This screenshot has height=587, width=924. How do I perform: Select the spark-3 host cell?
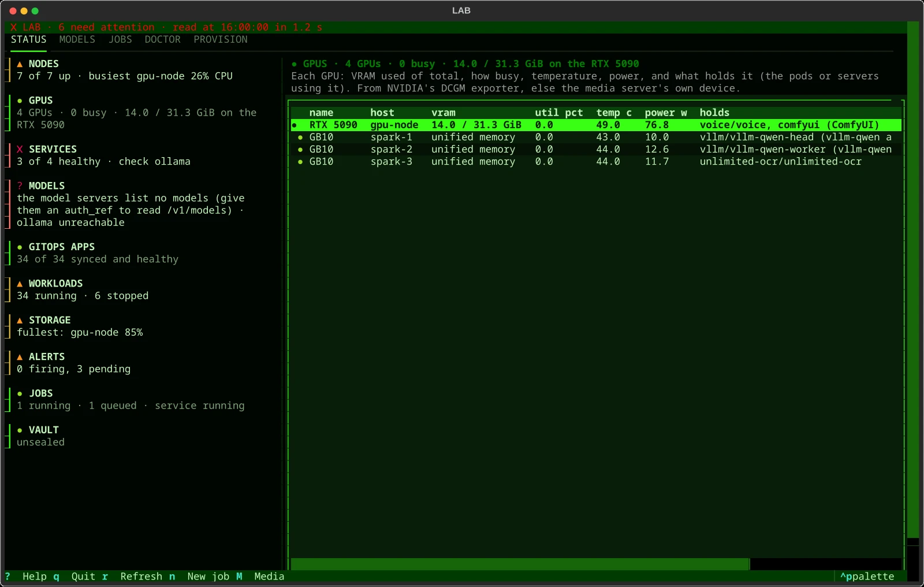click(392, 162)
